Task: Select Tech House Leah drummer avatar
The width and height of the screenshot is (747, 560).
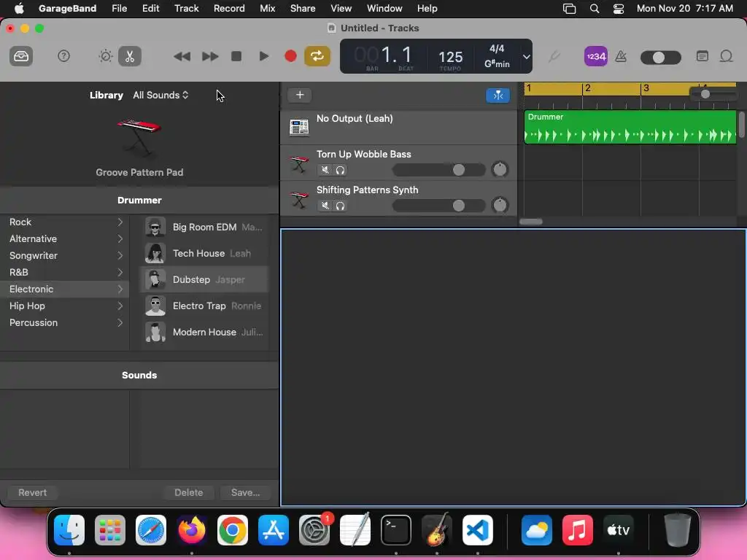Action: 155,253
